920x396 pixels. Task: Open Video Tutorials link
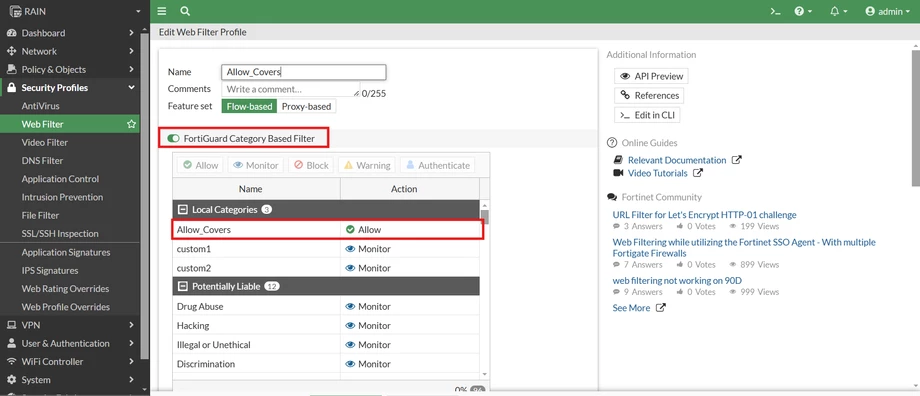(658, 173)
